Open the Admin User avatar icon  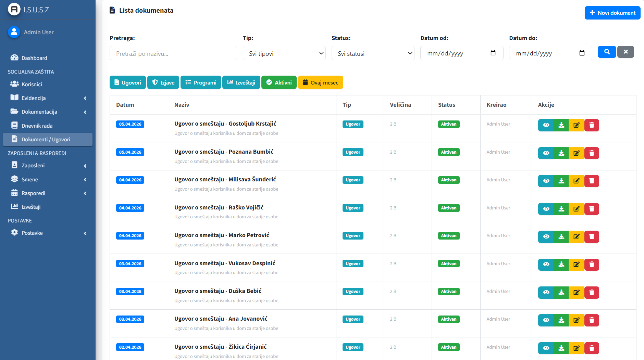click(14, 32)
